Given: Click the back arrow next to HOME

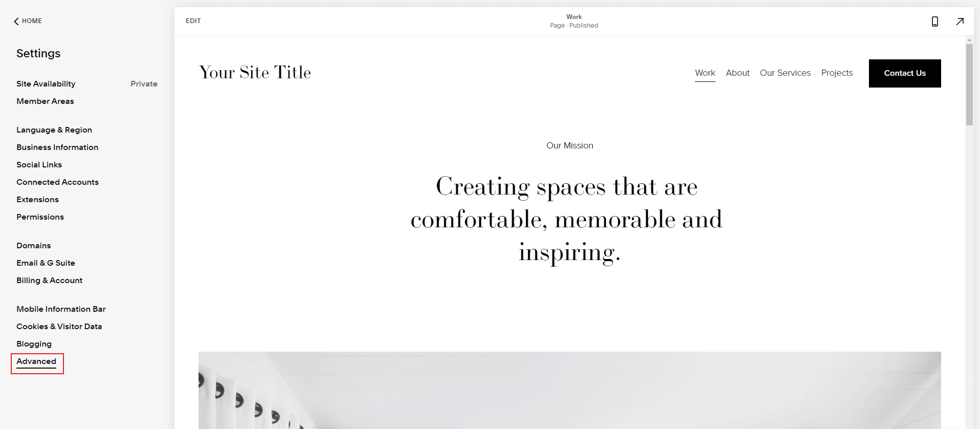Looking at the screenshot, I should (16, 21).
